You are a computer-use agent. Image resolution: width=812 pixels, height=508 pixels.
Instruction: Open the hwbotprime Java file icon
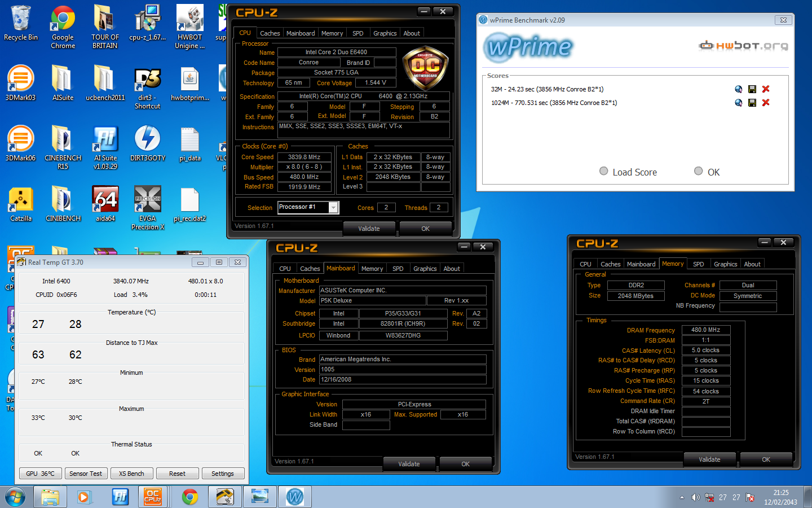tap(189, 83)
